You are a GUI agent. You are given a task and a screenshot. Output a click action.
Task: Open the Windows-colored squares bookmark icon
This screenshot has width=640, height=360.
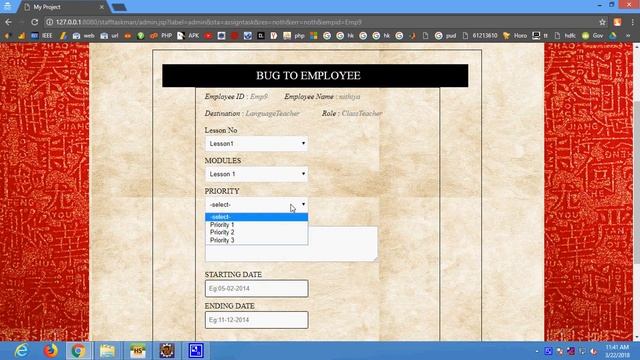click(x=313, y=36)
